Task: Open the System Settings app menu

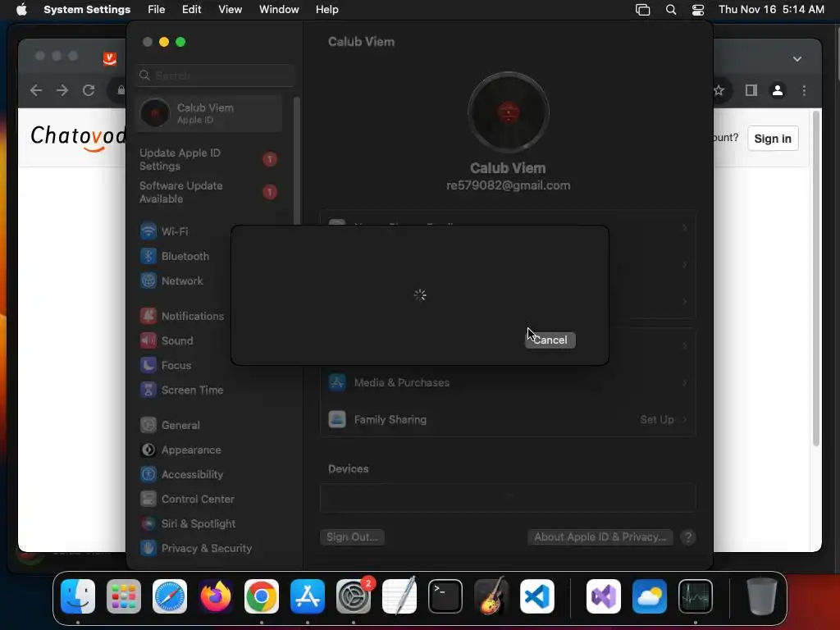Action: pyautogui.click(x=87, y=10)
